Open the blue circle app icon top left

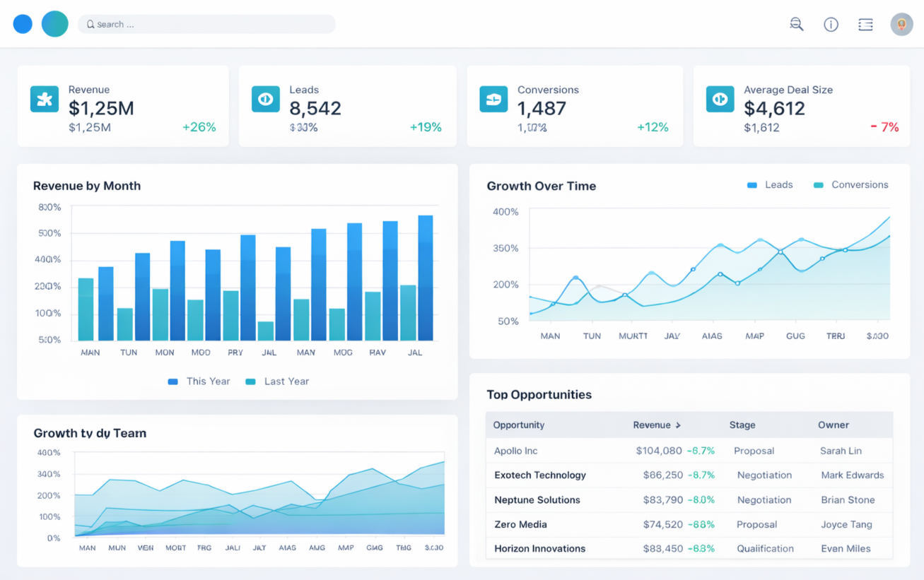point(22,23)
